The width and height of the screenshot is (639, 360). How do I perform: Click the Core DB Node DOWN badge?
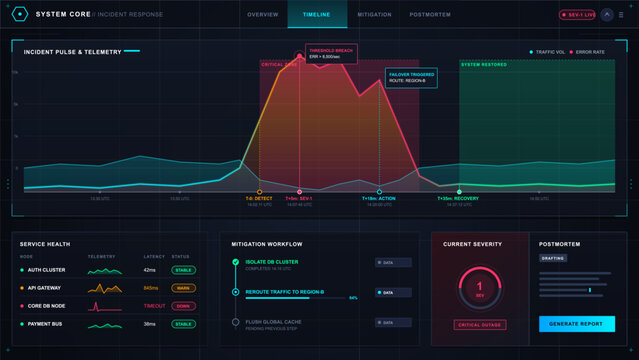(183, 306)
